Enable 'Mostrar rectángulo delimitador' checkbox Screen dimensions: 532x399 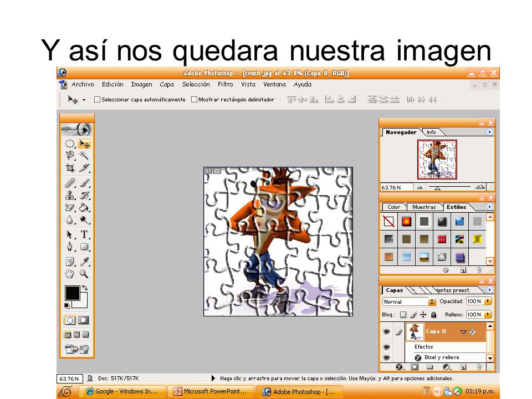(194, 99)
